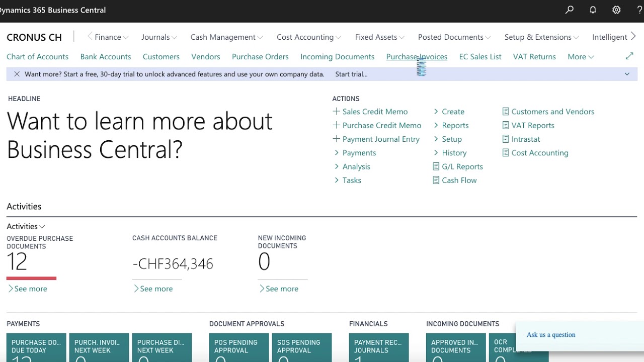Open Customers and Vendors reports
The height and width of the screenshot is (362, 644).
[x=548, y=112]
